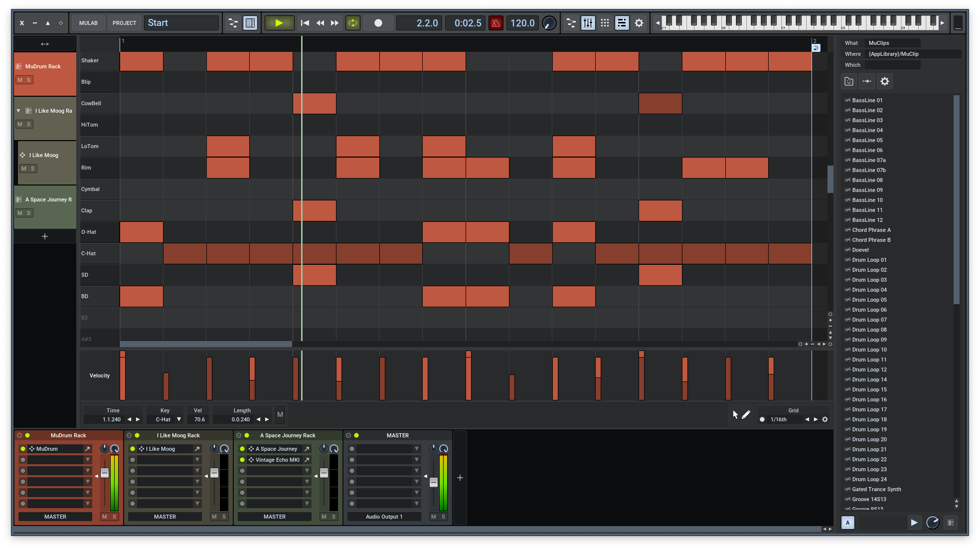
Task: Open grid settings gear icon
Action: click(x=825, y=419)
